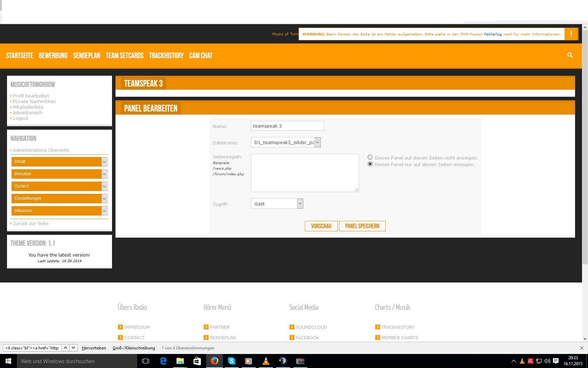Close the browser find bar
Viewport: 588px width, 368px height.
581,348
